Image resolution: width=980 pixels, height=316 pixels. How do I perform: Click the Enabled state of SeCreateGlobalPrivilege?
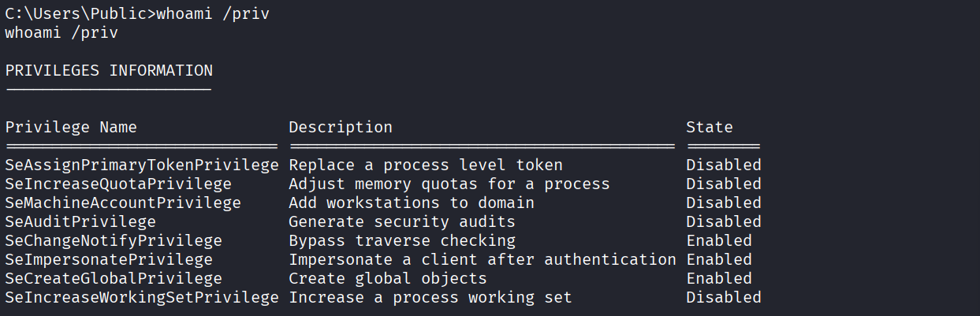[718, 279]
